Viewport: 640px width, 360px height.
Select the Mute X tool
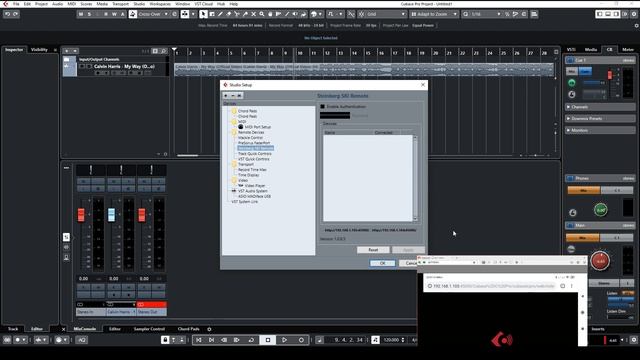point(253,14)
